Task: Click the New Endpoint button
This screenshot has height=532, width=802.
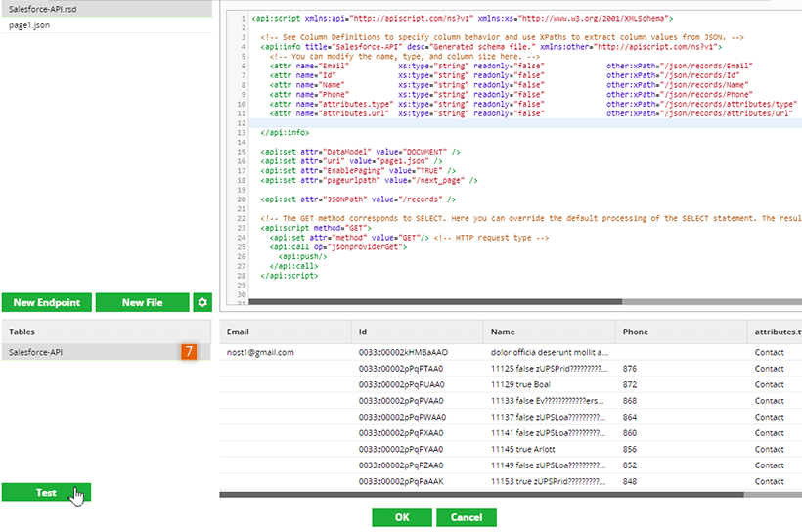Action: 47,302
